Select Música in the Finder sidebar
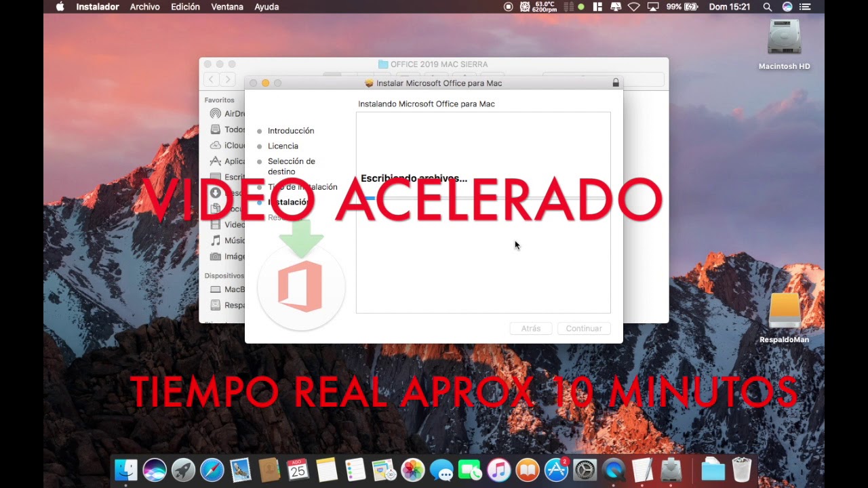Image resolution: width=868 pixels, height=488 pixels. 226,241
